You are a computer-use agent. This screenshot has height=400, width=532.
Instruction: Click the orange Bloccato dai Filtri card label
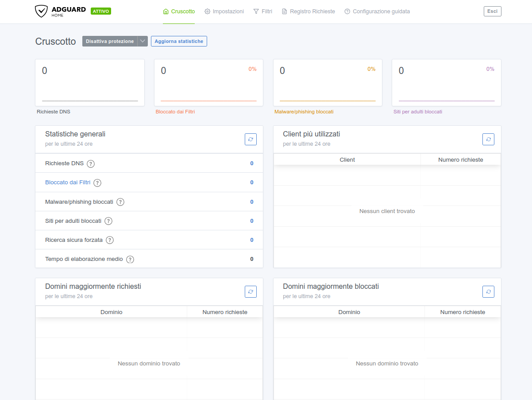(x=175, y=112)
